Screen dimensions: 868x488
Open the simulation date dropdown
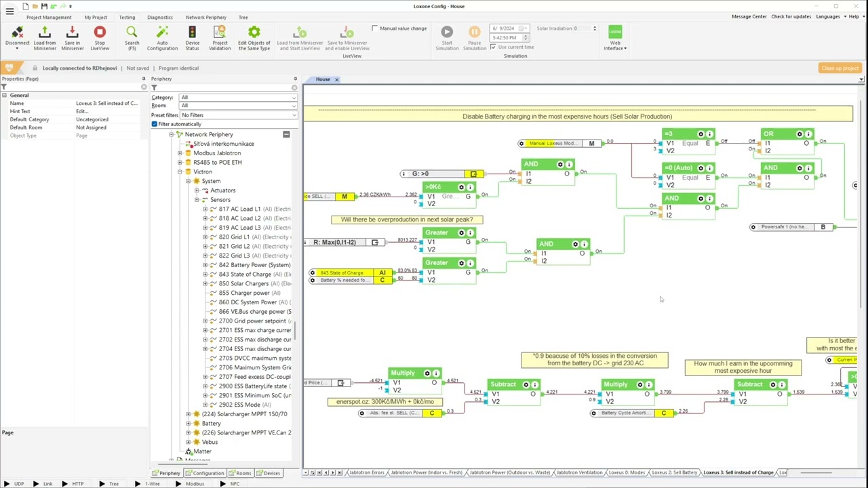coord(525,28)
